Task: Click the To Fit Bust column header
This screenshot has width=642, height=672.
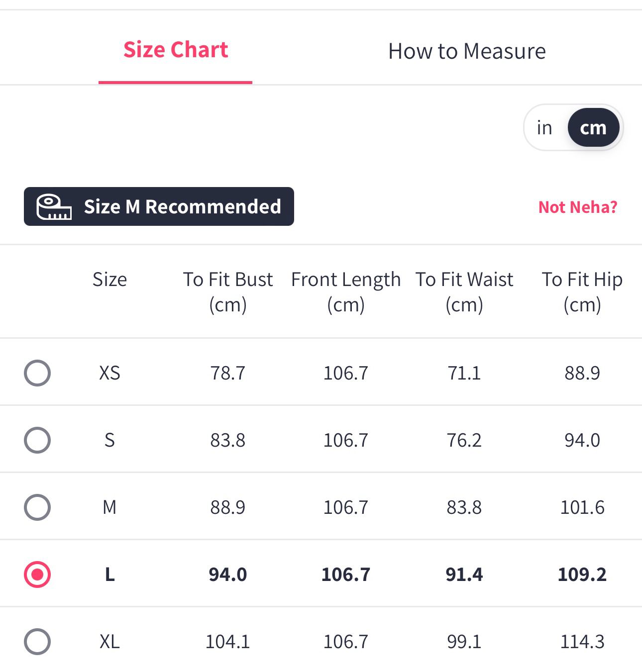Action: click(x=228, y=291)
